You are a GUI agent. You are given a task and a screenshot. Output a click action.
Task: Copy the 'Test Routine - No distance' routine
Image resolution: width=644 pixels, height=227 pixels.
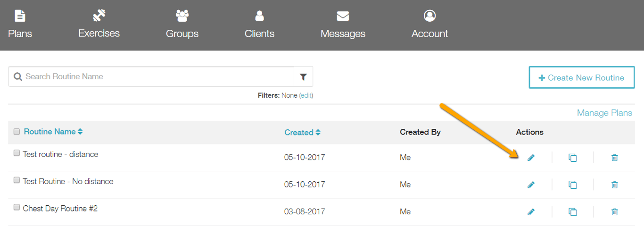coord(573,185)
